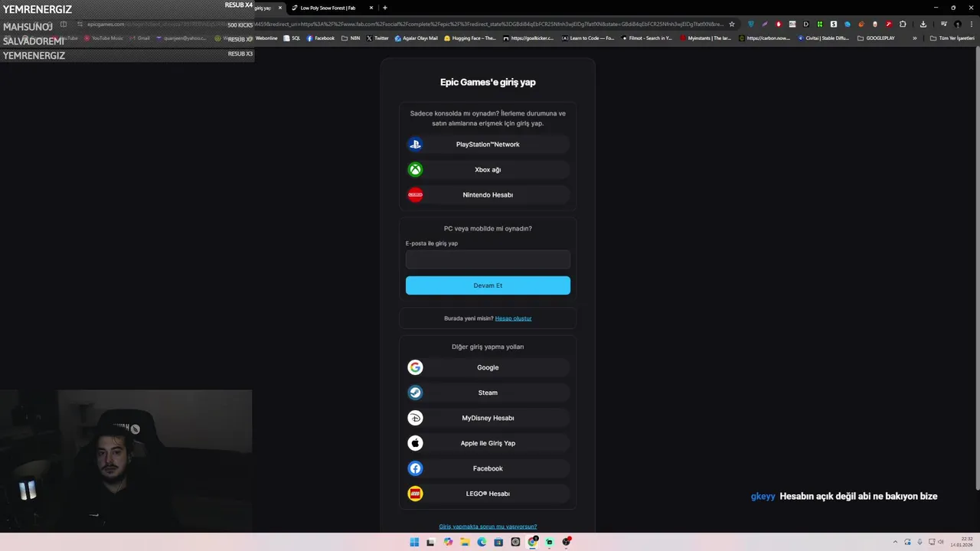The width and height of the screenshot is (980, 551).
Task: Open the Myinstants bookmark
Action: coord(706,37)
